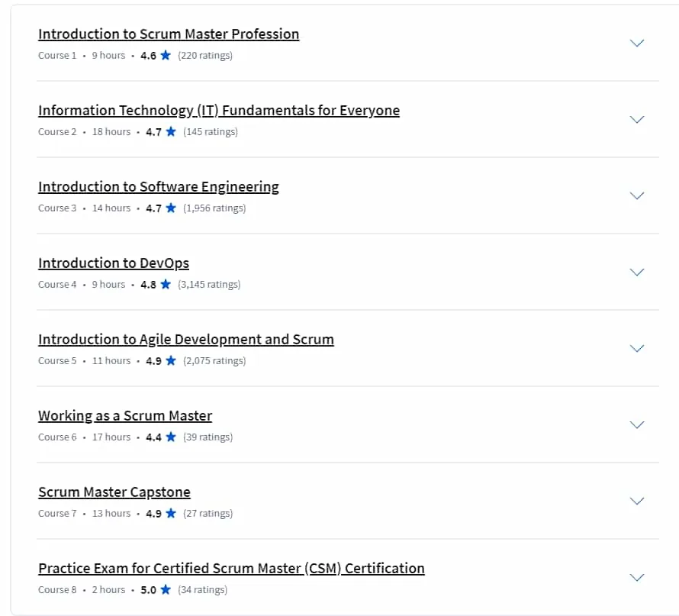
Task: Open Introduction to Agile Development and Scrum
Action: click(x=186, y=339)
